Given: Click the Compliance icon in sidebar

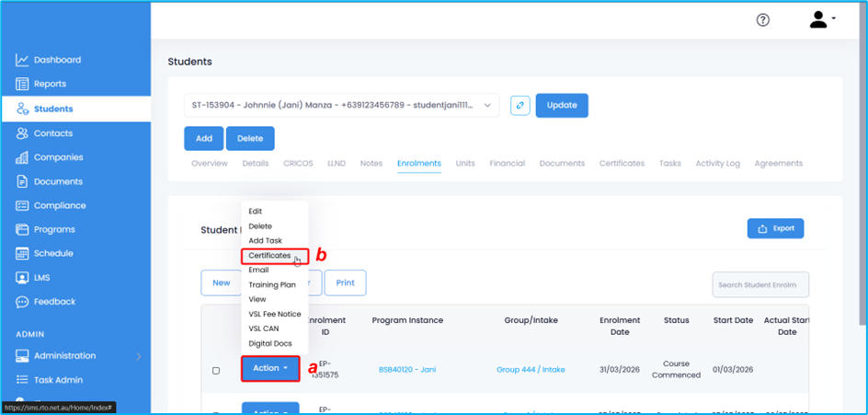Looking at the screenshot, I should click(22, 205).
